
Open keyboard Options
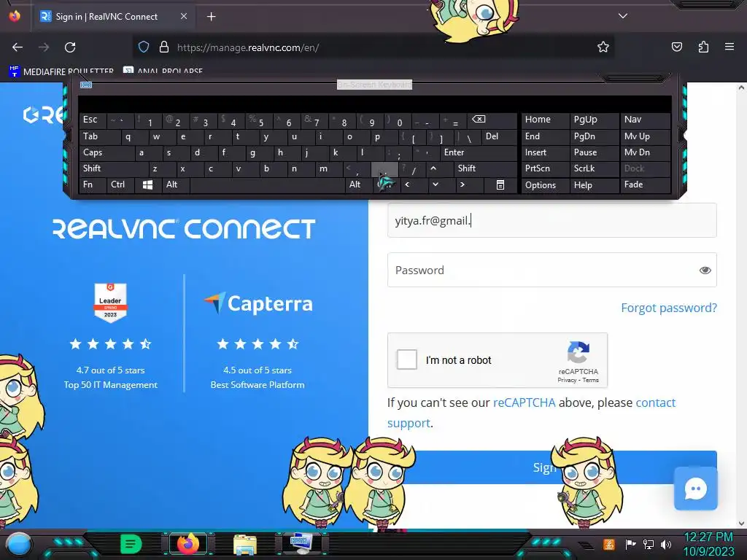546,184
